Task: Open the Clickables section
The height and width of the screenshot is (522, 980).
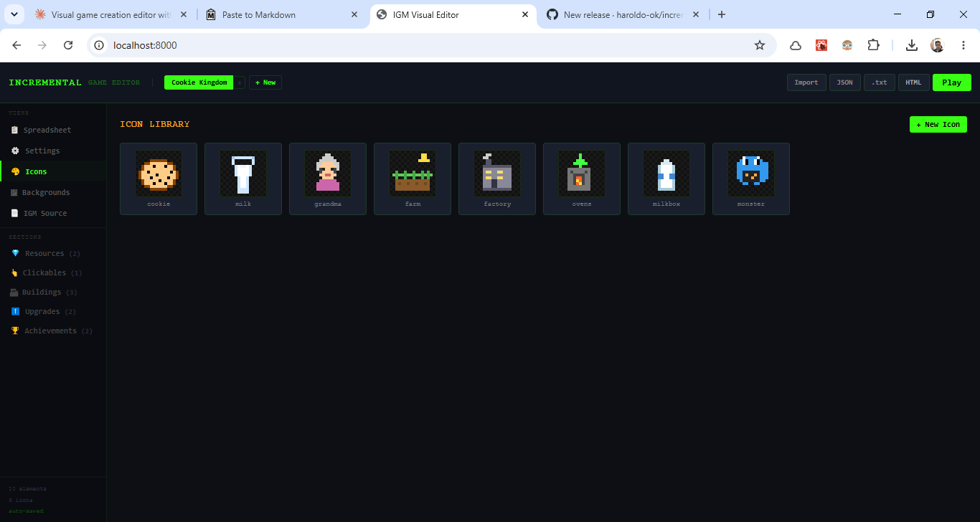Action: pos(53,272)
